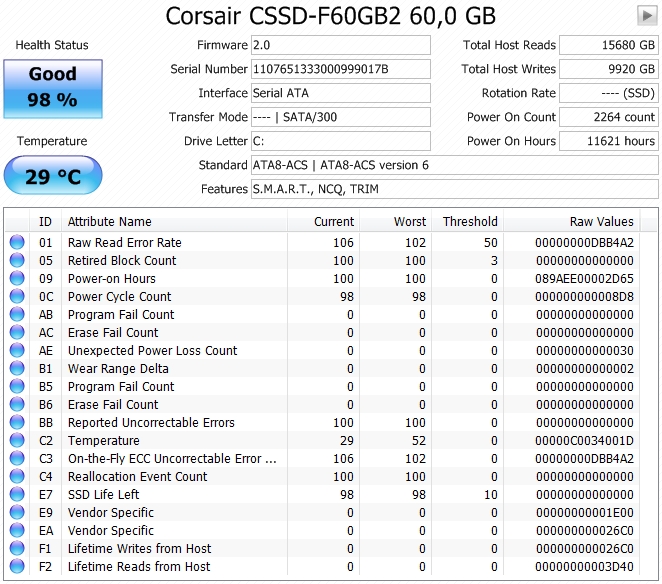Screen dimensions: 662x584
Task: Click the status orb for Wear Range Delta
Action: coord(17,369)
